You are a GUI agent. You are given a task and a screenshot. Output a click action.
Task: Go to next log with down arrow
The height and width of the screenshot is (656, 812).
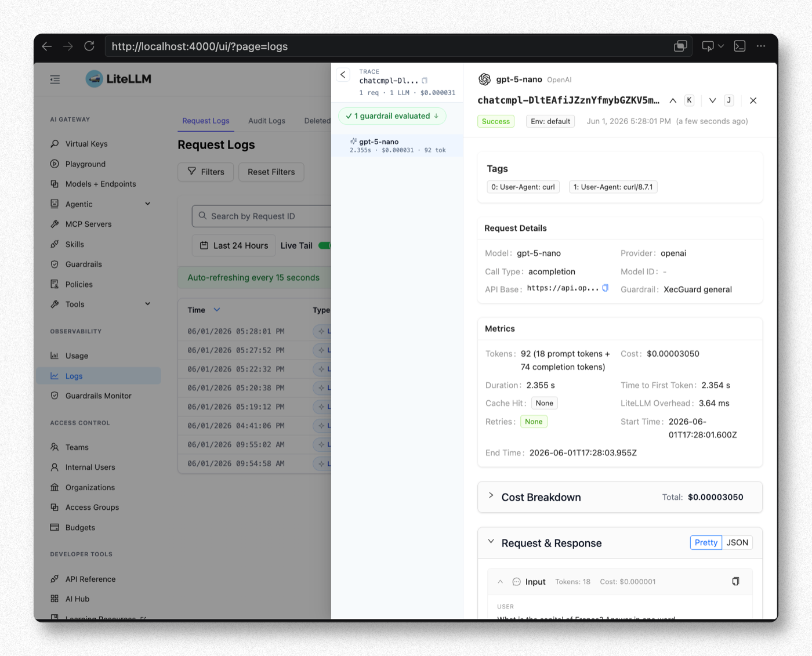pyautogui.click(x=712, y=100)
